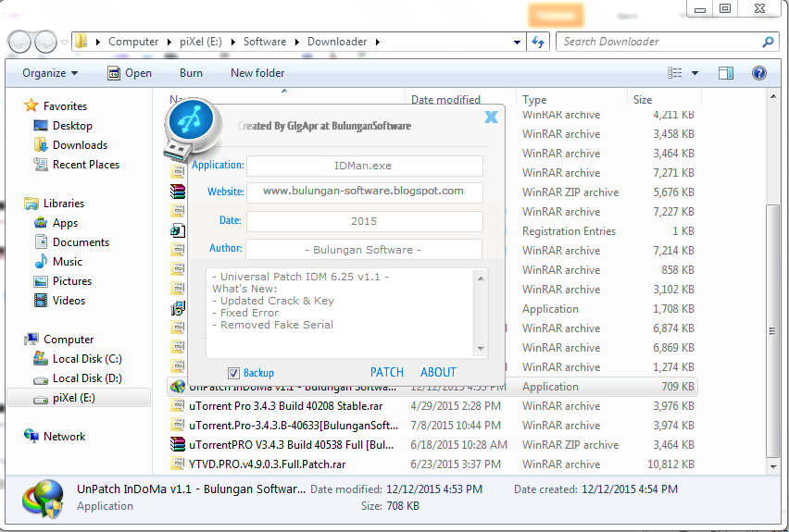This screenshot has height=532, width=789.
Task: Click the Back navigation arrow
Action: pyautogui.click(x=19, y=43)
